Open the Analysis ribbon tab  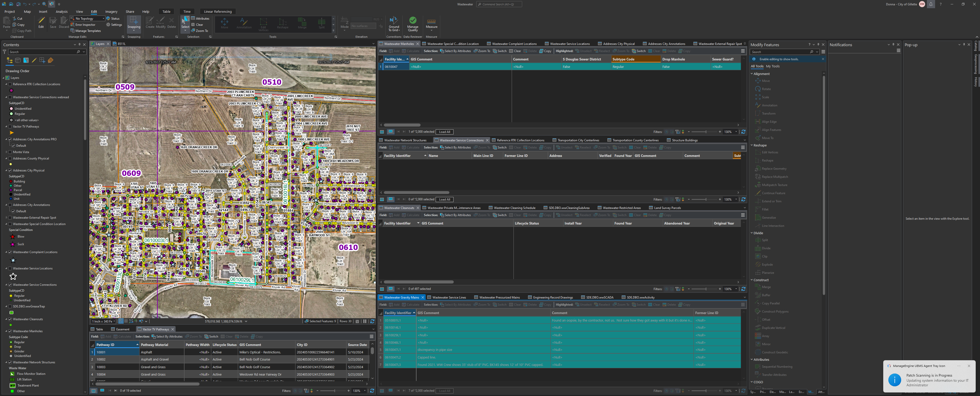point(62,12)
